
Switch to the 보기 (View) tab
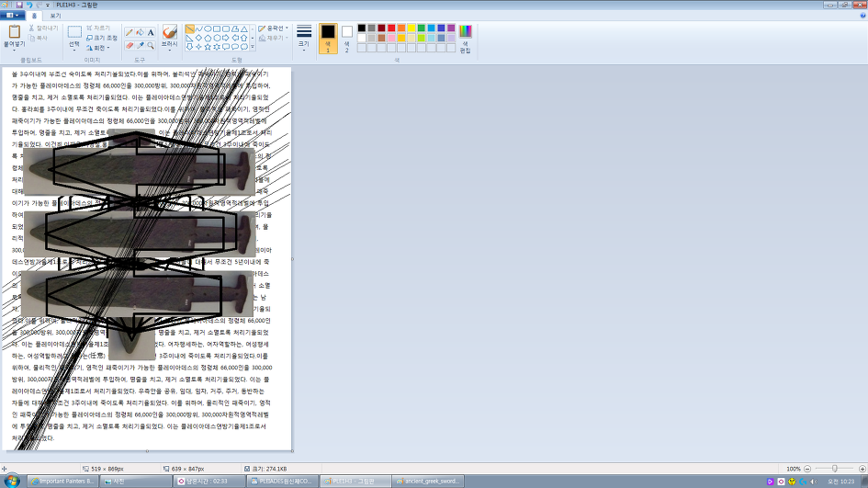55,16
